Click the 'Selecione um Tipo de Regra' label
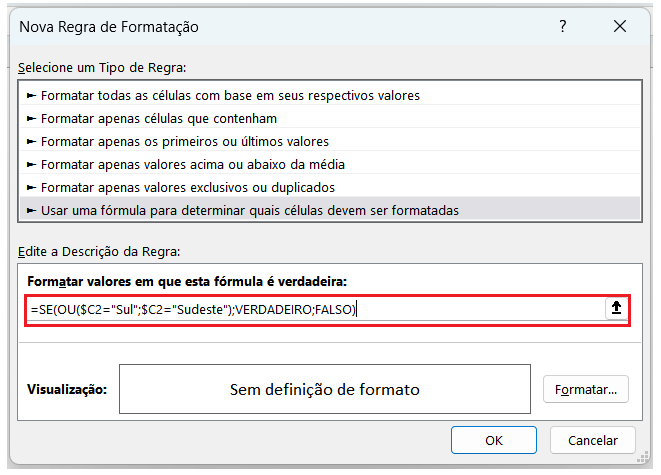Viewport: 661px width, 475px height. (102, 67)
